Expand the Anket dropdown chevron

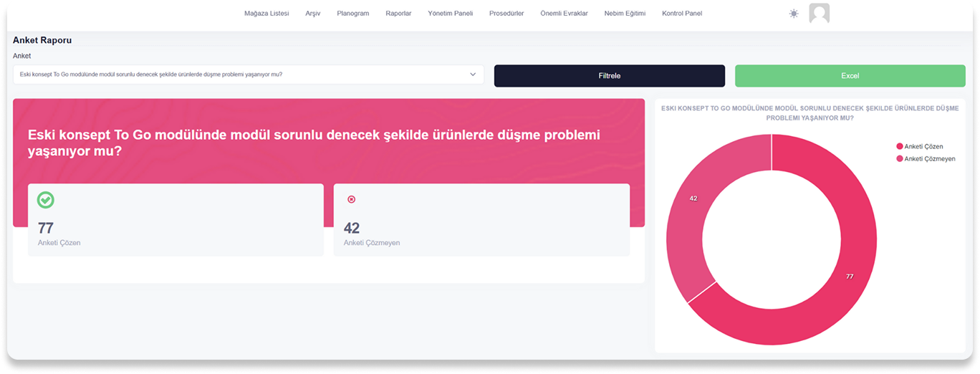473,75
